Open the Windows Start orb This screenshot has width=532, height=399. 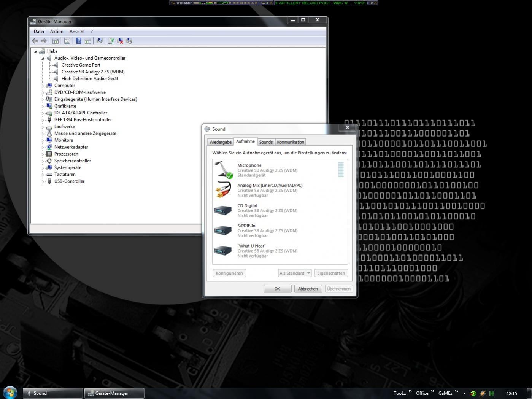pyautogui.click(x=10, y=393)
